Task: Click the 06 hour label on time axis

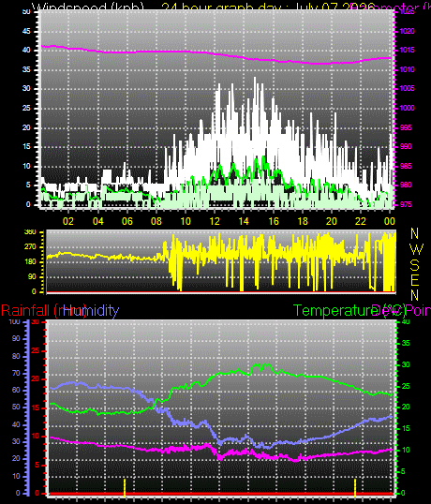Action: (x=127, y=221)
